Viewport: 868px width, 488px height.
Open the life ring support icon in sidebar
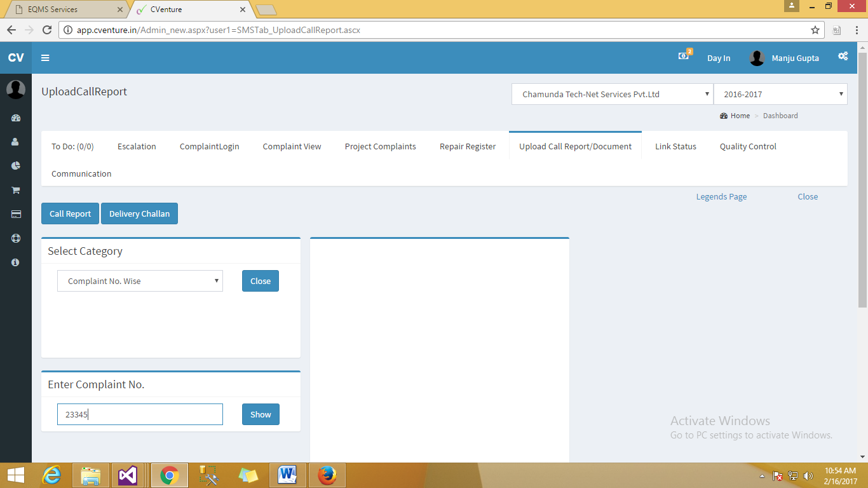click(16, 238)
